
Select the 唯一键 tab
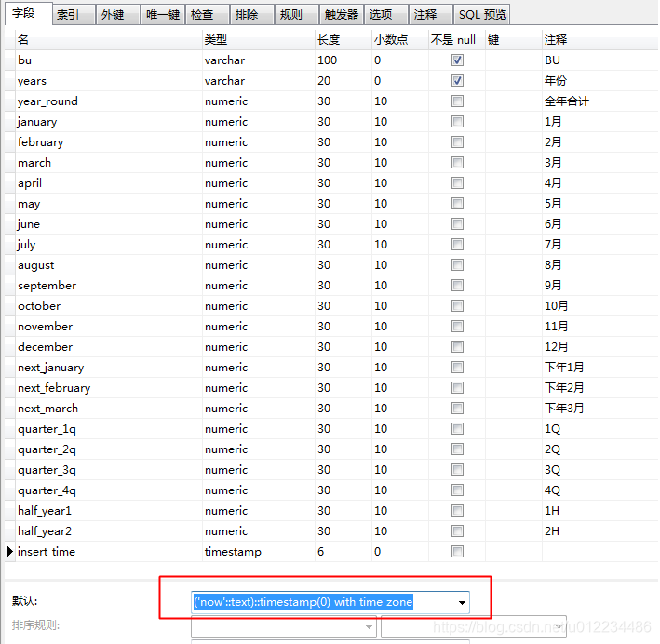pos(163,15)
